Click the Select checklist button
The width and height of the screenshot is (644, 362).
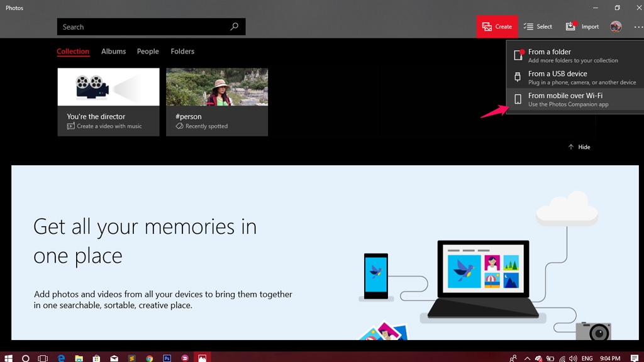coord(538,26)
